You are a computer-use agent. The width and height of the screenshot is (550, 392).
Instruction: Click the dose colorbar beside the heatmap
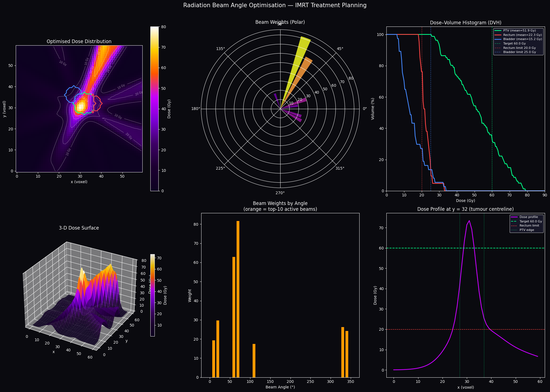(x=154, y=109)
